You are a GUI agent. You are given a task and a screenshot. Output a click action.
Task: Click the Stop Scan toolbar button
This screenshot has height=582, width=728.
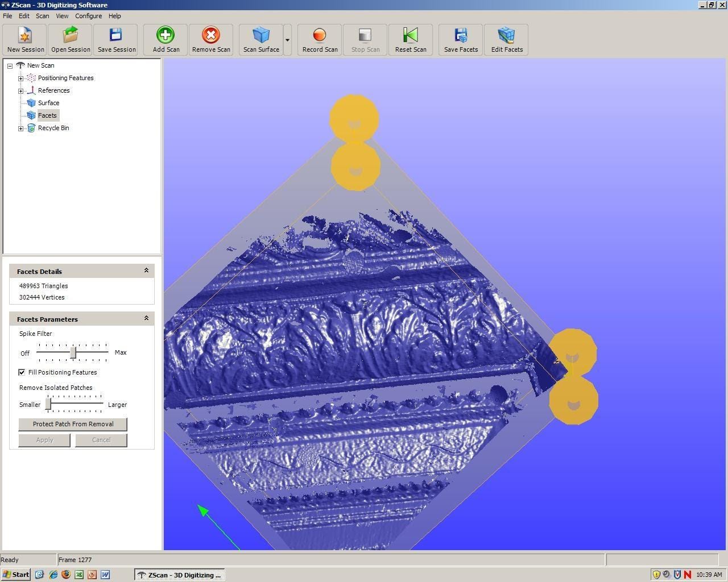tap(365, 40)
